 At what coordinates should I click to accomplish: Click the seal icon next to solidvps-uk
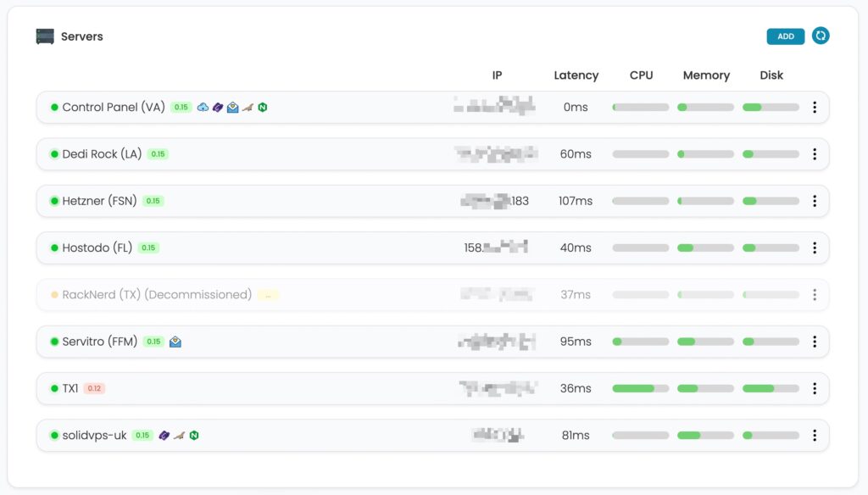click(178, 436)
